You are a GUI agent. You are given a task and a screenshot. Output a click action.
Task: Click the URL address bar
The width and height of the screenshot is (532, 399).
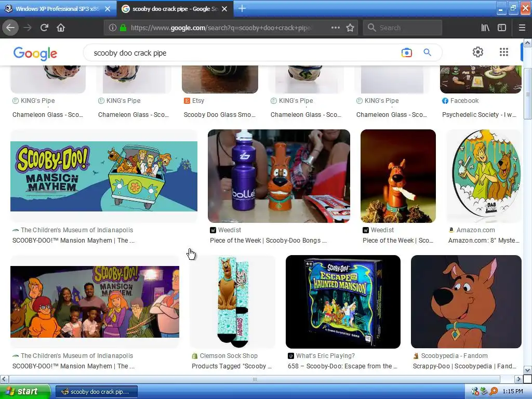pyautogui.click(x=220, y=28)
